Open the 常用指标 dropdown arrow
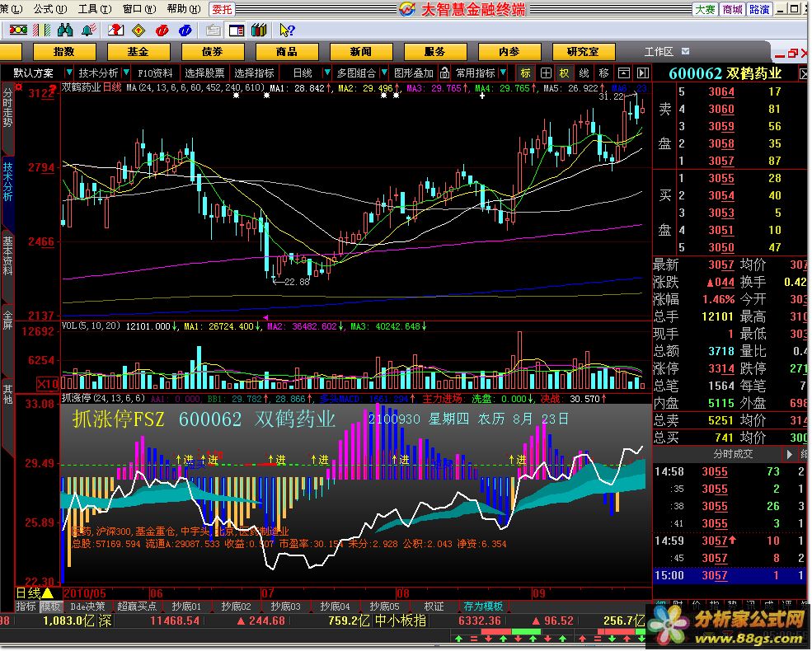The image size is (812, 651). coord(504,73)
